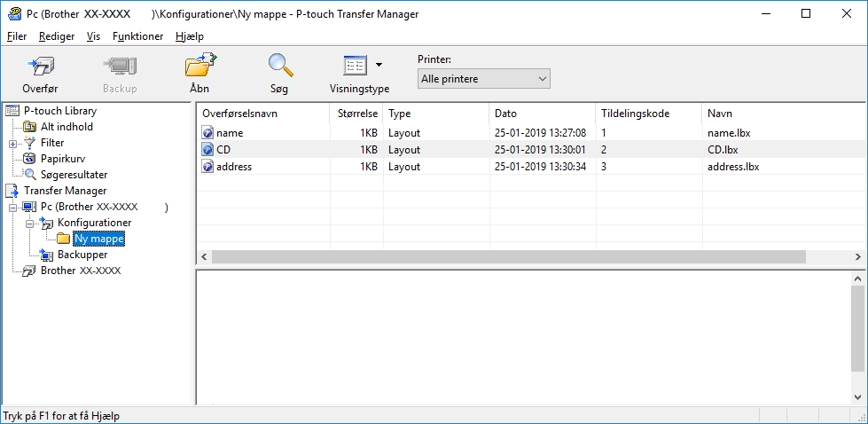Open the Visningstype dropdown arrow

pos(379,66)
